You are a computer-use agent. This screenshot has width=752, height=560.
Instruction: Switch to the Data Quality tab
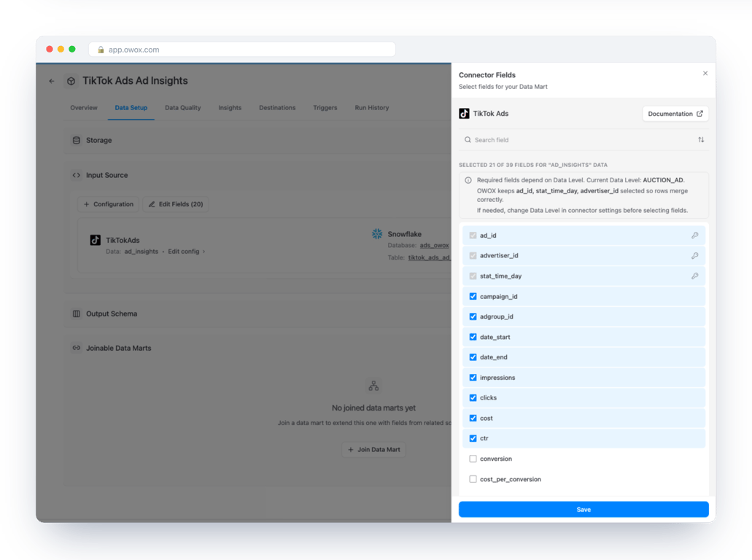pyautogui.click(x=183, y=108)
